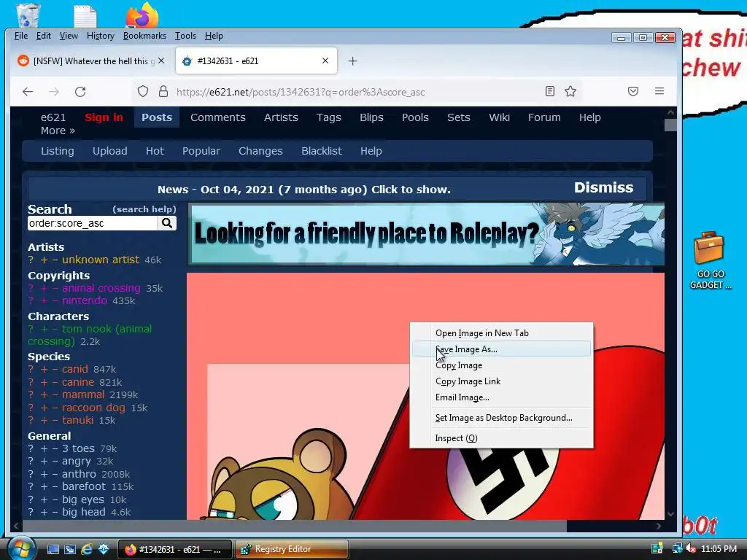
Task: Open the tracking protection shield panel
Action: click(x=143, y=91)
